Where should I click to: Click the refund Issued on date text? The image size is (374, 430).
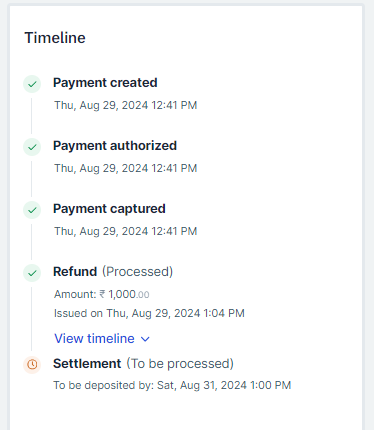coord(149,313)
